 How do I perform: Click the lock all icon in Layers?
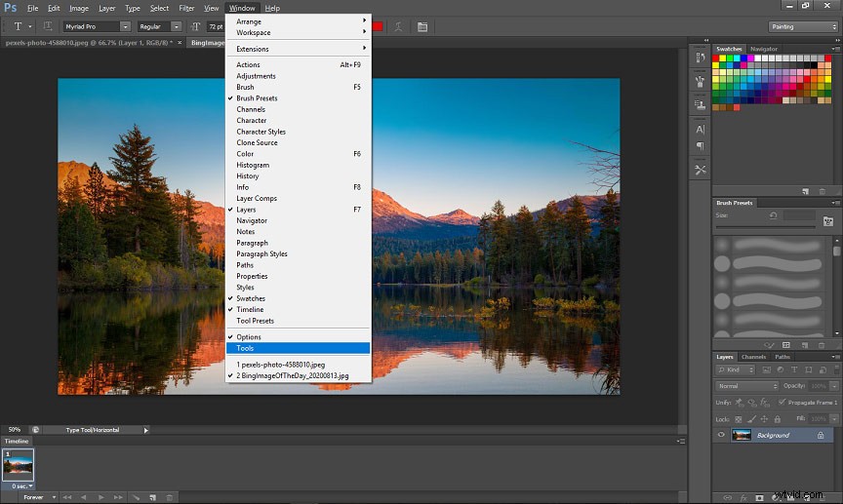pos(778,419)
